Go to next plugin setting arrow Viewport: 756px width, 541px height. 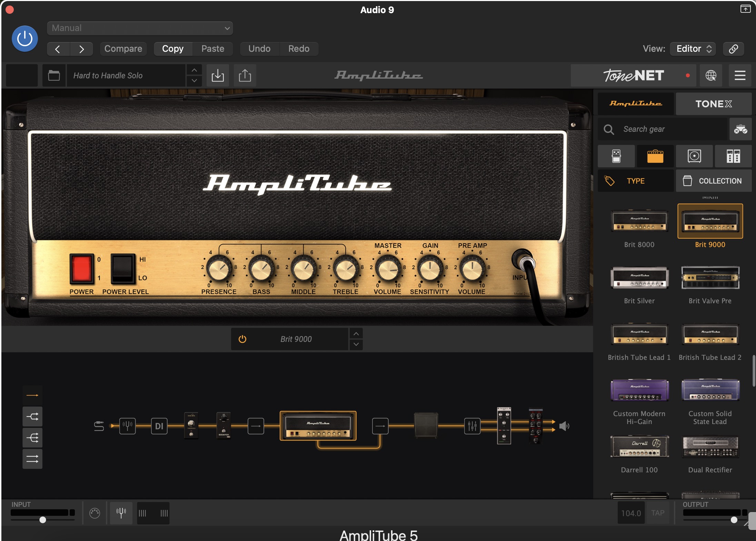(82, 49)
